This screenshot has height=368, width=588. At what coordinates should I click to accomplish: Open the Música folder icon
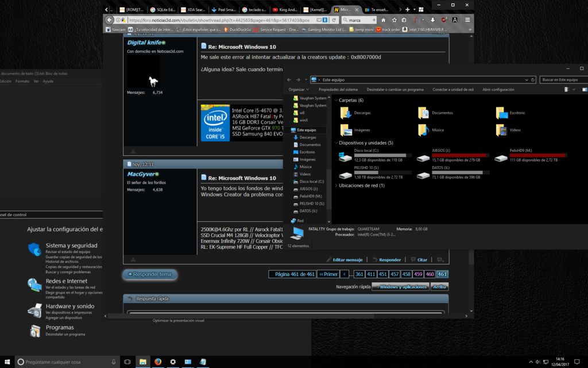pos(424,131)
